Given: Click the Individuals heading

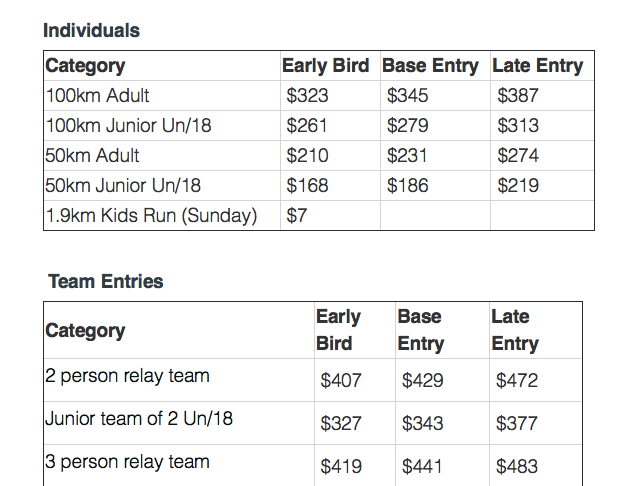Looking at the screenshot, I should click(91, 31).
